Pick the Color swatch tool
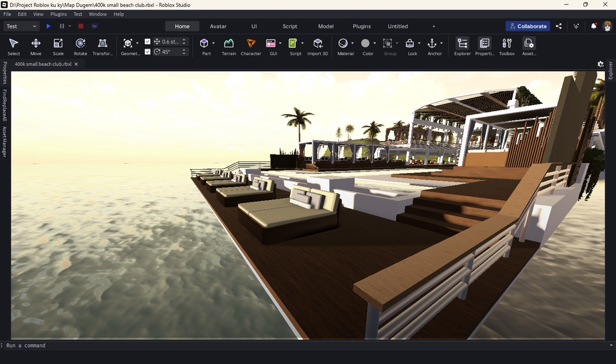This screenshot has height=364, width=616. [x=365, y=44]
